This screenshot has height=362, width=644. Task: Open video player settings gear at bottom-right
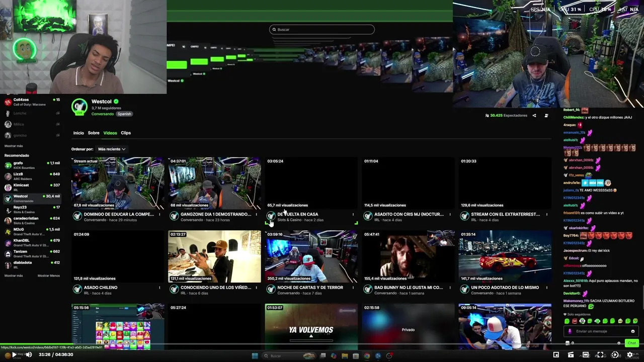(x=629, y=355)
